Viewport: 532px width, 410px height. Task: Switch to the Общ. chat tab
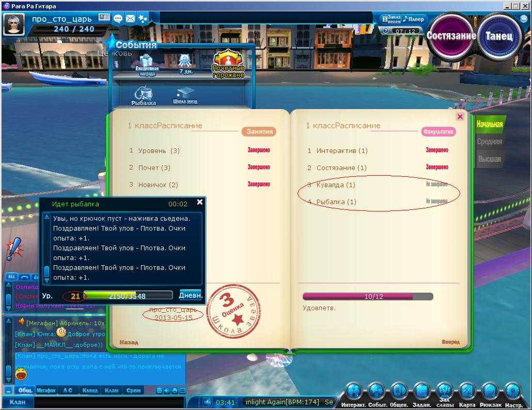click(x=25, y=390)
